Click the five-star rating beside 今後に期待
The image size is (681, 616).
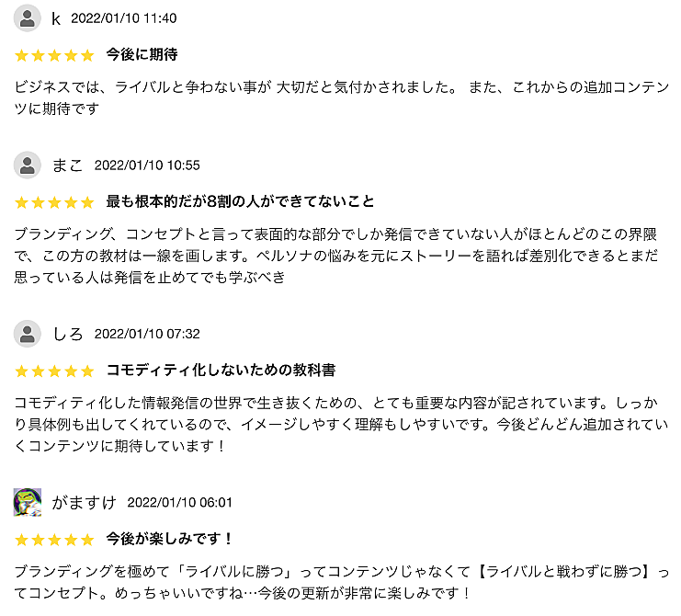[54, 55]
